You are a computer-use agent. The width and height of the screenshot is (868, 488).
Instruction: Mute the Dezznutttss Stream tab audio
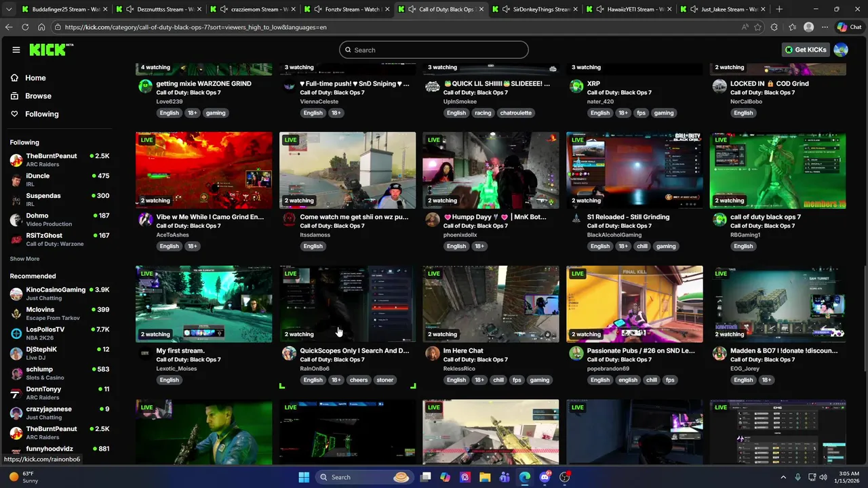pyautogui.click(x=129, y=9)
